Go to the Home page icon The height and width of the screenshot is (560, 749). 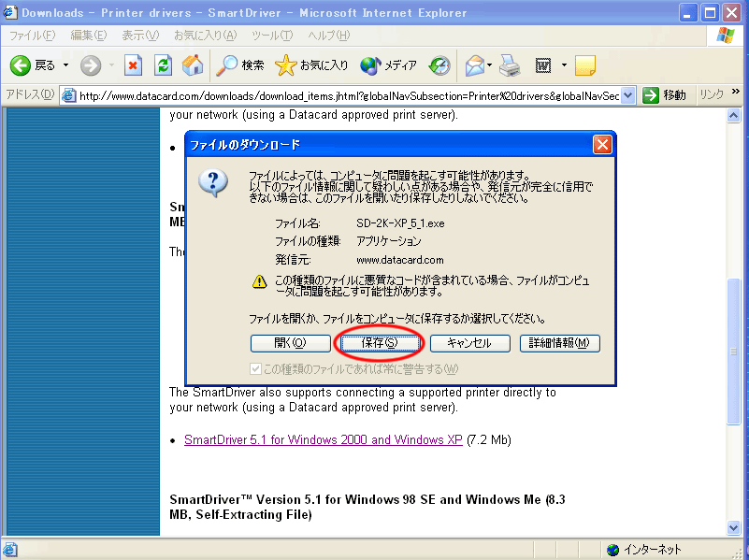click(x=193, y=65)
